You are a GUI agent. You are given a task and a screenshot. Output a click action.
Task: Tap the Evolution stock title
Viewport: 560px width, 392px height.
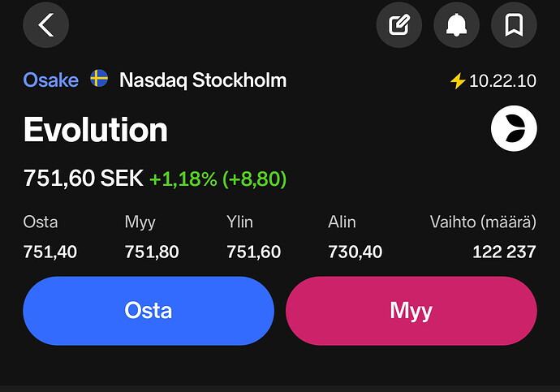pos(95,130)
